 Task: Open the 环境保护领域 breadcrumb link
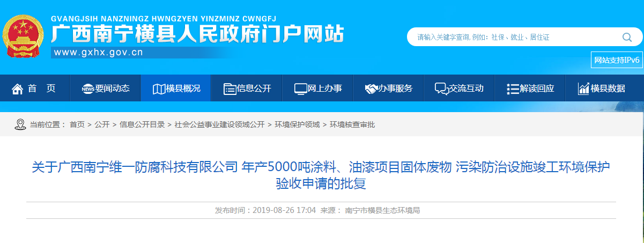[297, 124]
